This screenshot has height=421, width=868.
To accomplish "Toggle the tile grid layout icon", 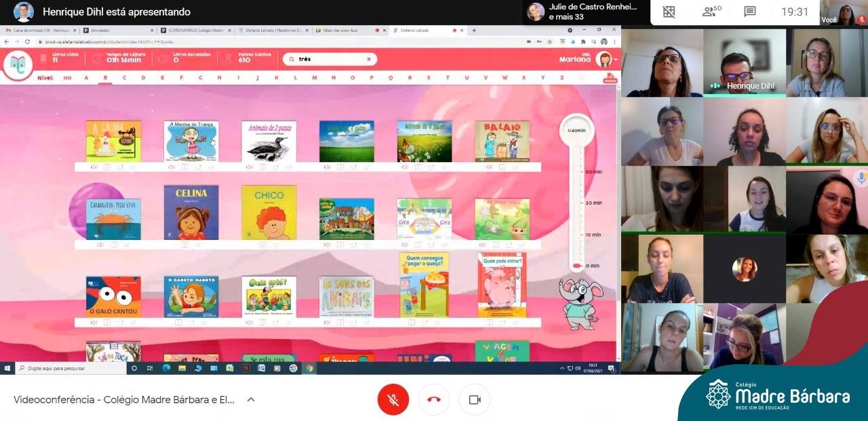I will pyautogui.click(x=669, y=12).
